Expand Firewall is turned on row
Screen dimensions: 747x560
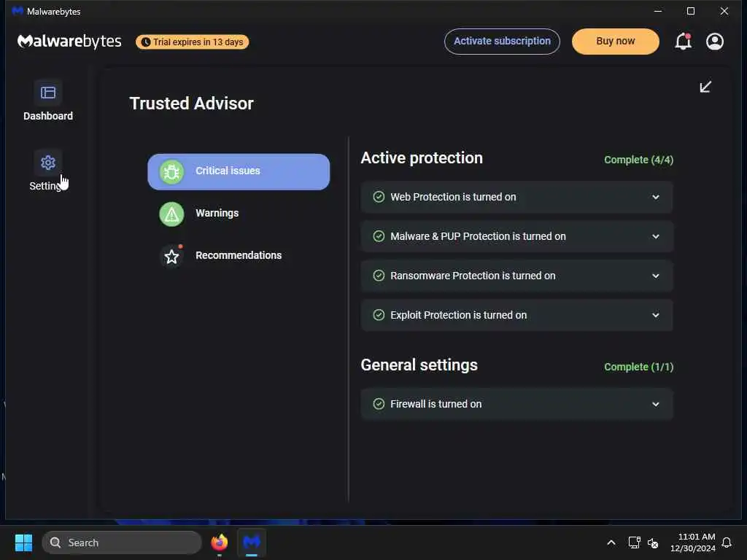tap(516, 404)
